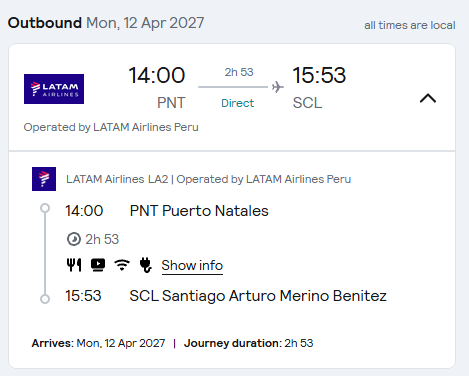This screenshot has height=376, width=469.
Task: Click the LATAM Airlines logo
Action: click(54, 89)
